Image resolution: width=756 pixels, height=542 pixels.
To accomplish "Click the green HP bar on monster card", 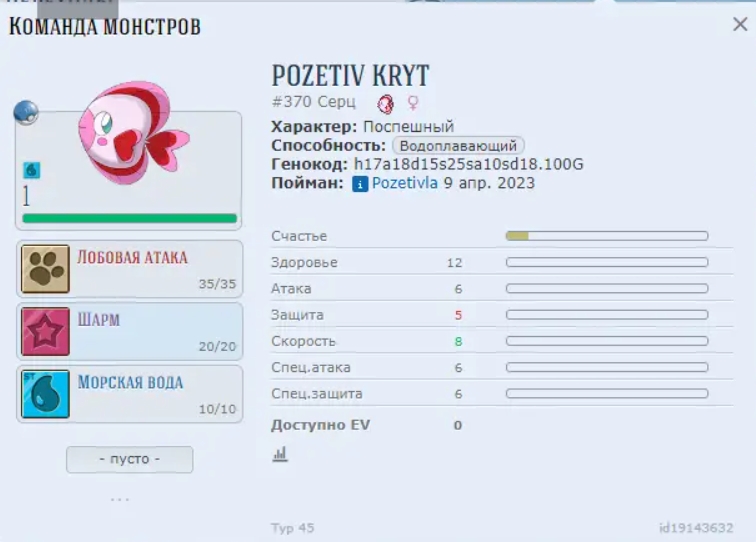I will click(130, 218).
